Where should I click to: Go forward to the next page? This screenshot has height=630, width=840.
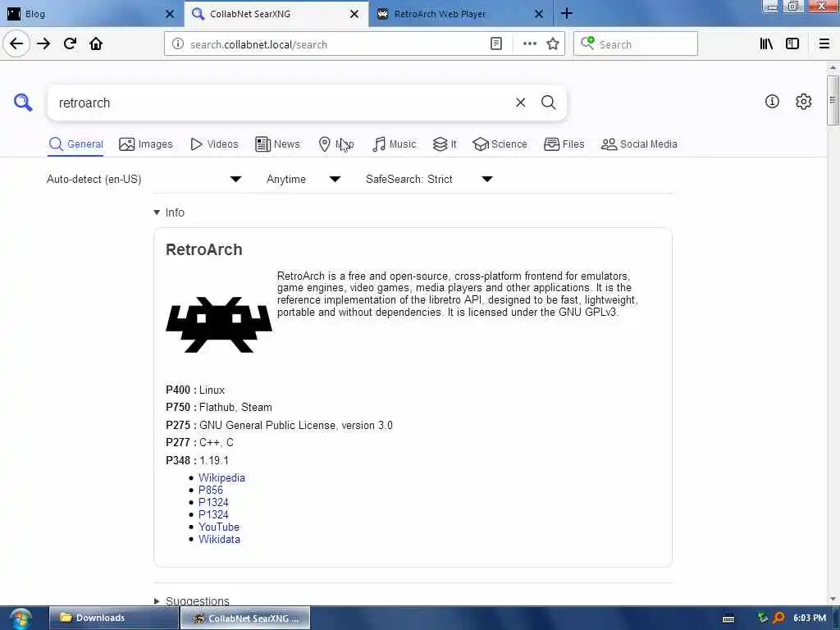click(43, 44)
